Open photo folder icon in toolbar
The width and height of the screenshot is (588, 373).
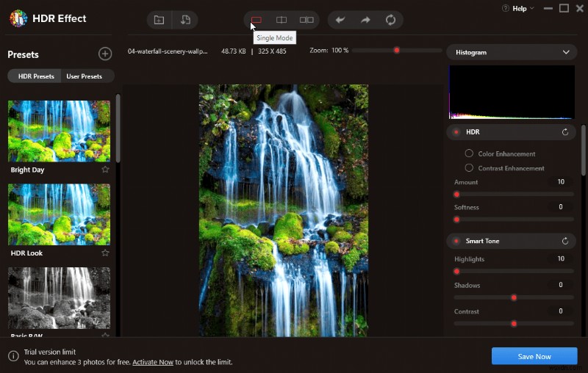click(x=159, y=20)
